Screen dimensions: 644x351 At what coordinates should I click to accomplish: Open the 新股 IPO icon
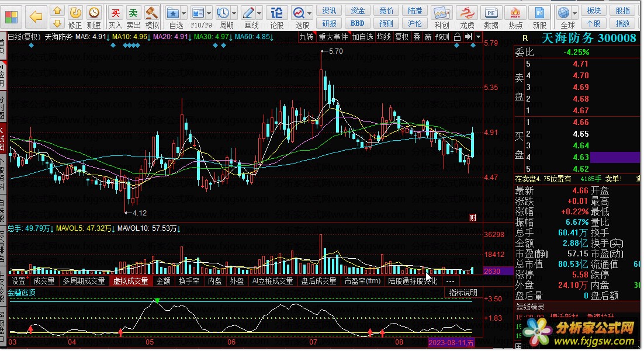539,13
